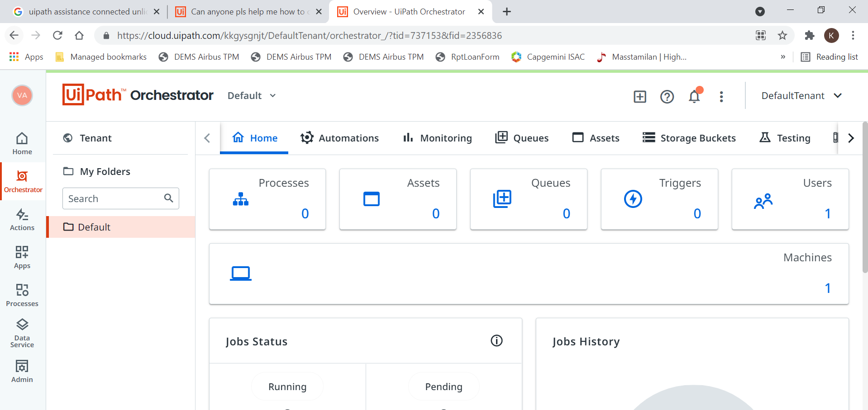The width and height of the screenshot is (868, 410).
Task: Open the DefaultTenant dropdown
Action: point(801,95)
